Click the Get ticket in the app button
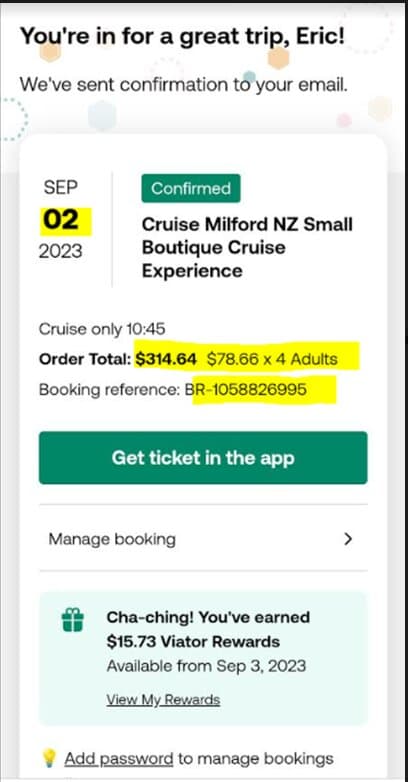The image size is (408, 782). click(x=203, y=457)
